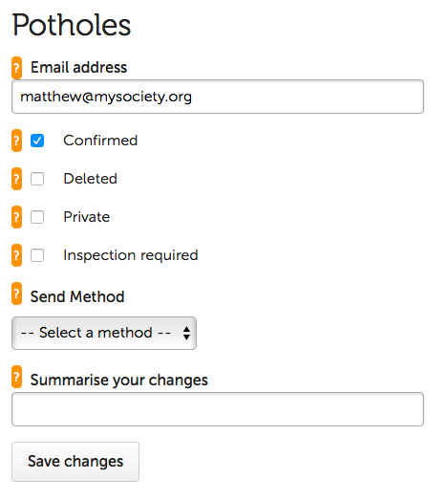Show help for Summarise your changes

16,377
